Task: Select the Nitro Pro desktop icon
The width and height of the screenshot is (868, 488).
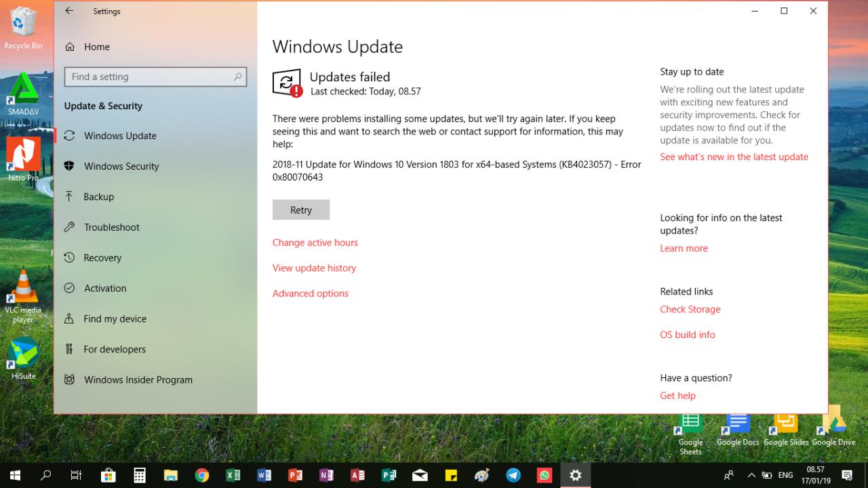Action: [x=24, y=159]
